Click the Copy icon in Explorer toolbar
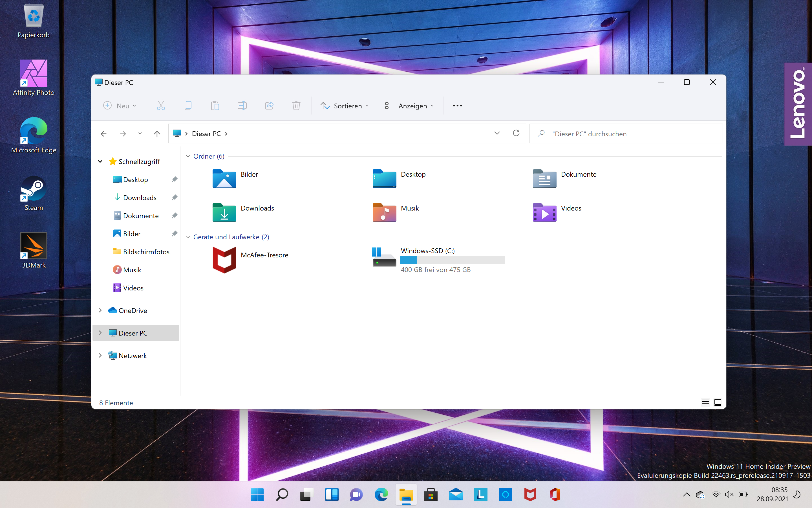Screen dimensions: 812x508 (188, 106)
